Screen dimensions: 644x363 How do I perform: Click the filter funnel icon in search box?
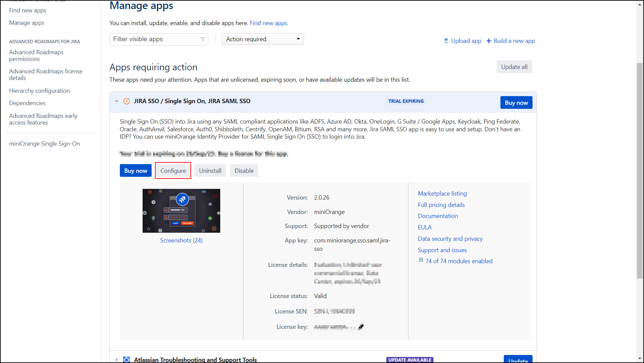[x=203, y=40]
